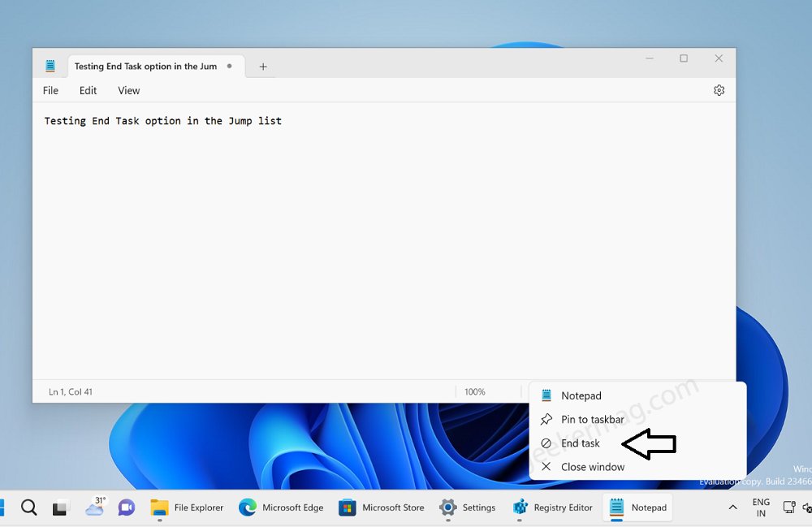Open a new tab with the plus icon
The image size is (812, 527).
coord(261,67)
